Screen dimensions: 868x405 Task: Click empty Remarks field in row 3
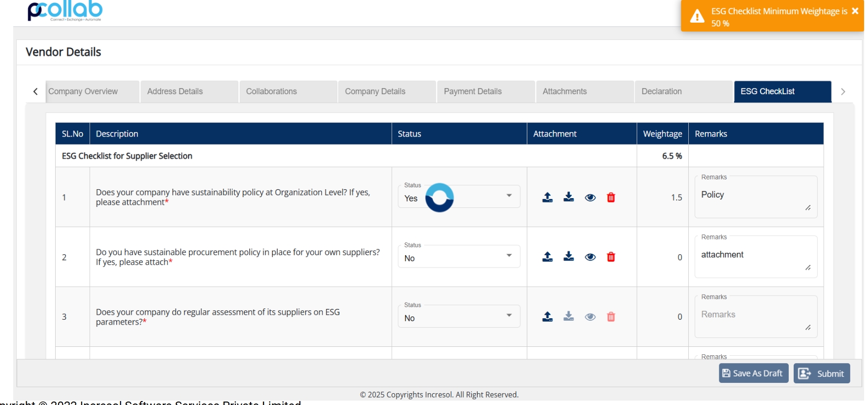pos(756,317)
